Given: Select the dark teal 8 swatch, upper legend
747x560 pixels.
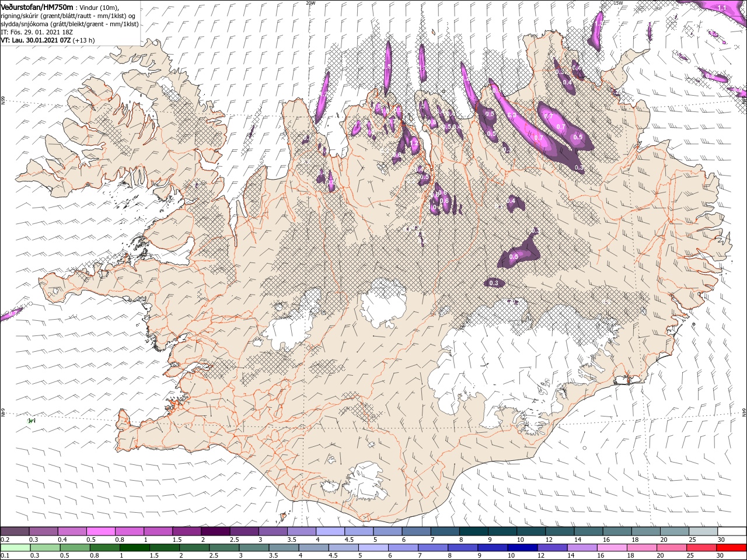Looking at the screenshot, I should (x=474, y=531).
